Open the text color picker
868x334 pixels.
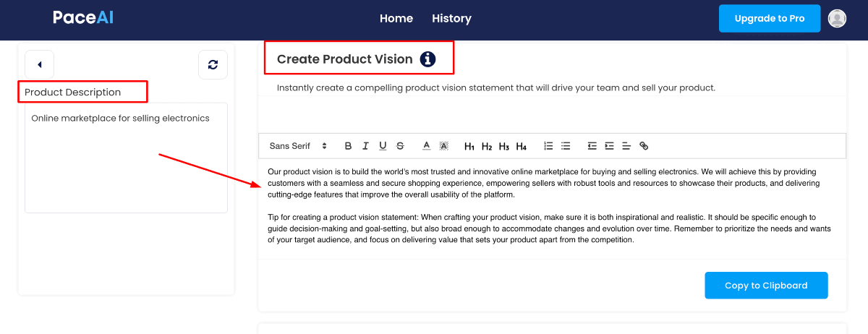pyautogui.click(x=427, y=146)
